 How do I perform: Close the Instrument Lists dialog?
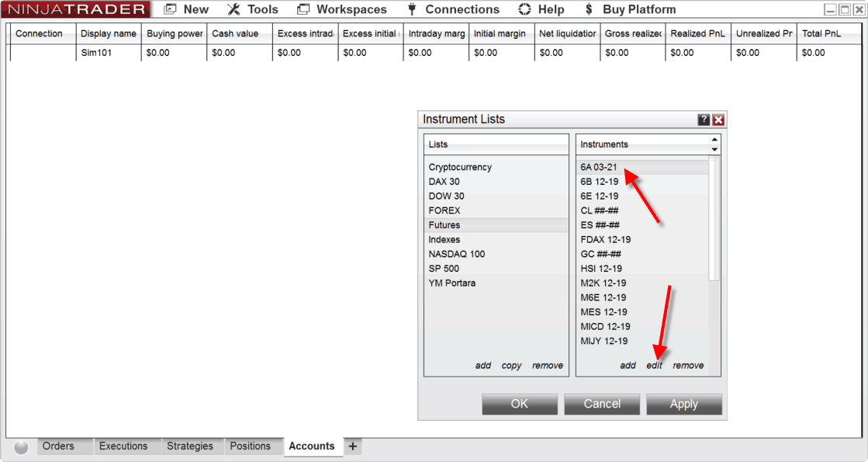(x=718, y=120)
